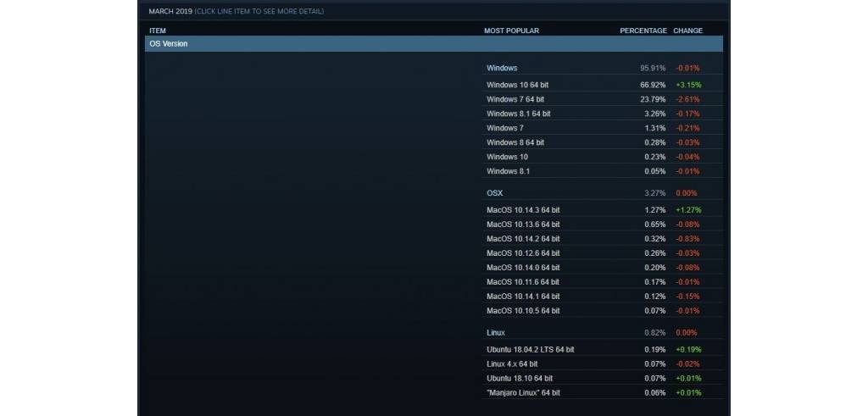The image size is (868, 416).
Task: Open the Windows 10 64 bit row
Action: click(x=602, y=85)
